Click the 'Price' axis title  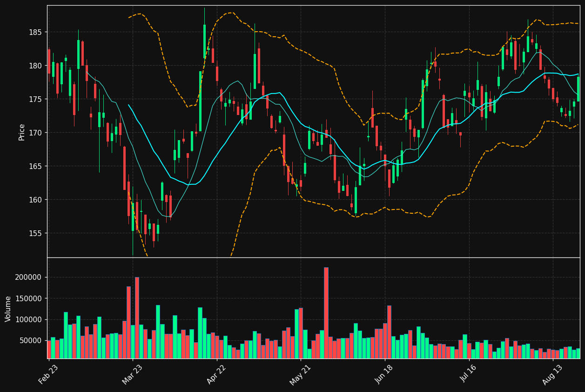[x=22, y=132]
